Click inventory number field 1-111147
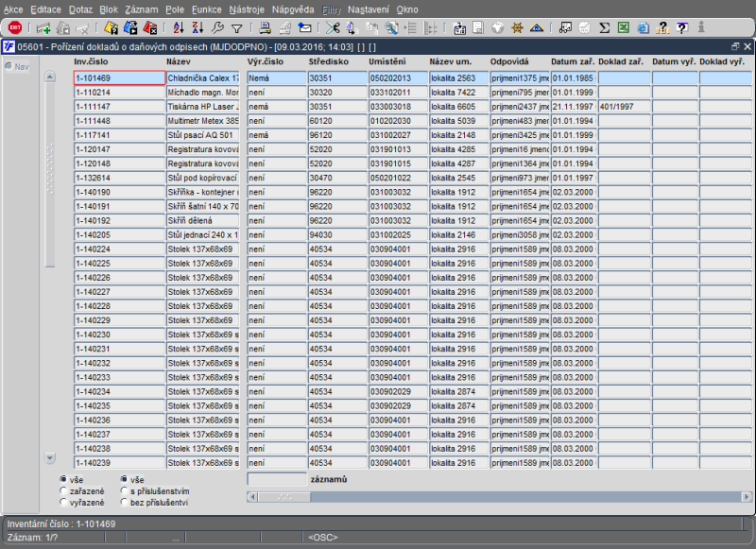 119,107
